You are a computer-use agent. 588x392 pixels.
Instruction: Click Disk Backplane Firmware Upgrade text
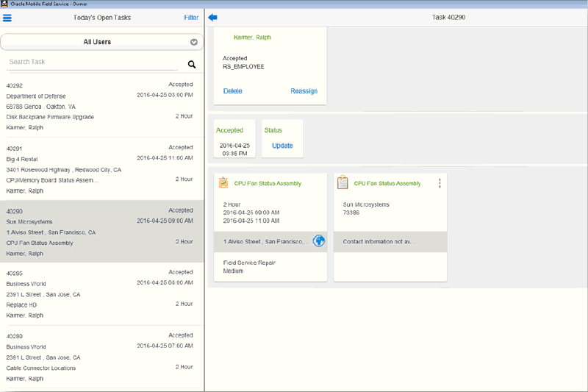coord(50,117)
